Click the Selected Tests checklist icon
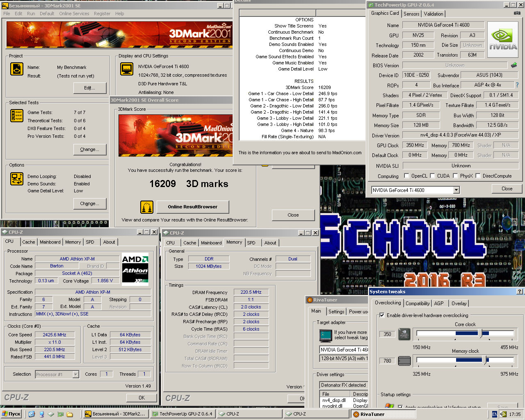Image resolution: width=525 pixels, height=420 pixels. click(x=17, y=116)
